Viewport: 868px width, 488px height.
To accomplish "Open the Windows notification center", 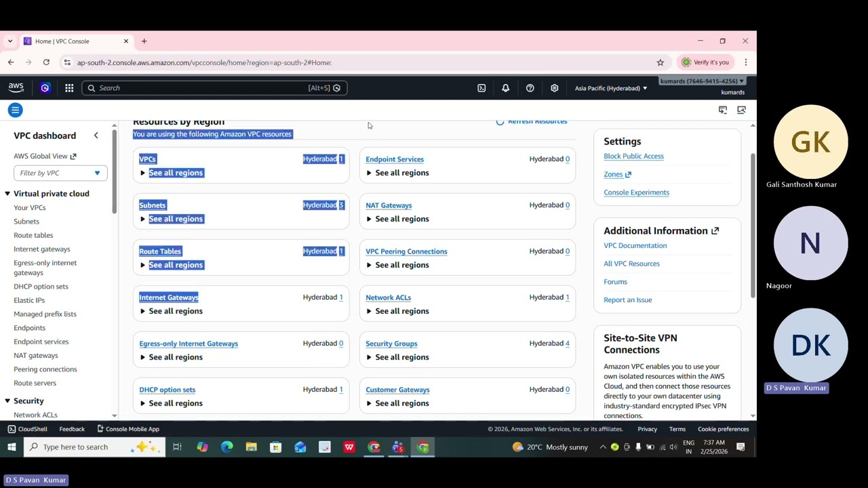I will point(741,447).
